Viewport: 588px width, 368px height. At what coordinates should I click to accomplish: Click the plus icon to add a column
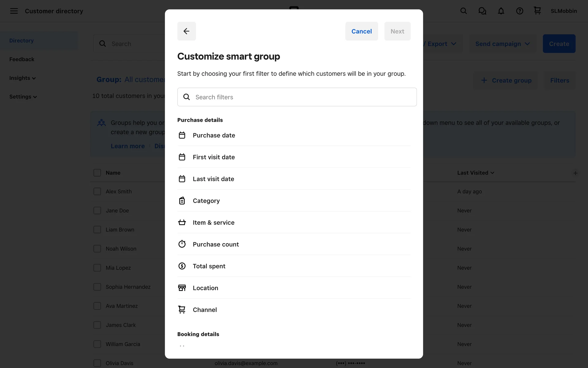[x=575, y=173]
